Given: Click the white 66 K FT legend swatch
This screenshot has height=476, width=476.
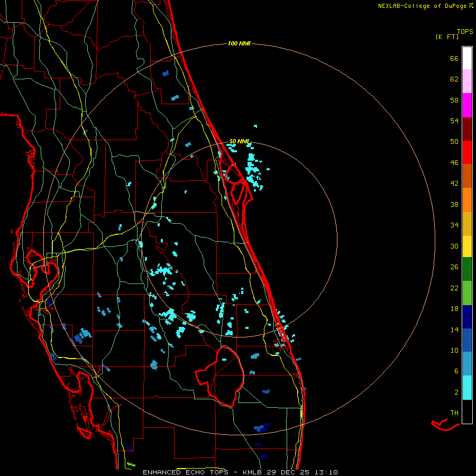Looking at the screenshot, I should point(467,58).
